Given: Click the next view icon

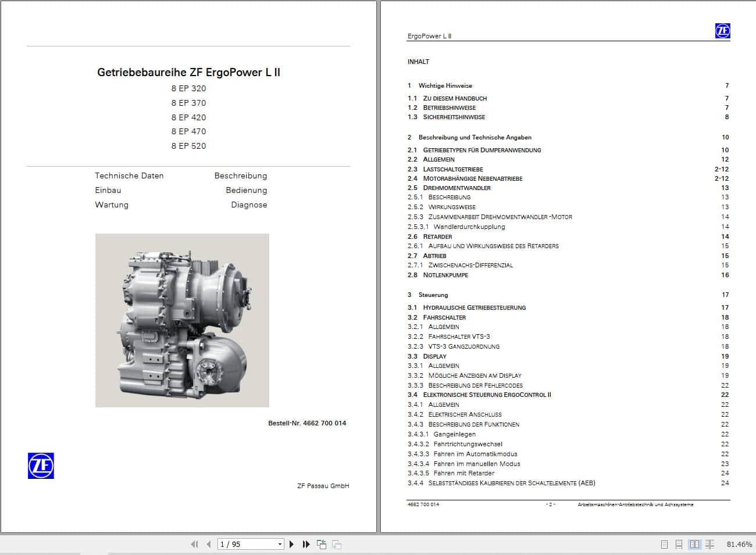Looking at the screenshot, I should pos(336,545).
